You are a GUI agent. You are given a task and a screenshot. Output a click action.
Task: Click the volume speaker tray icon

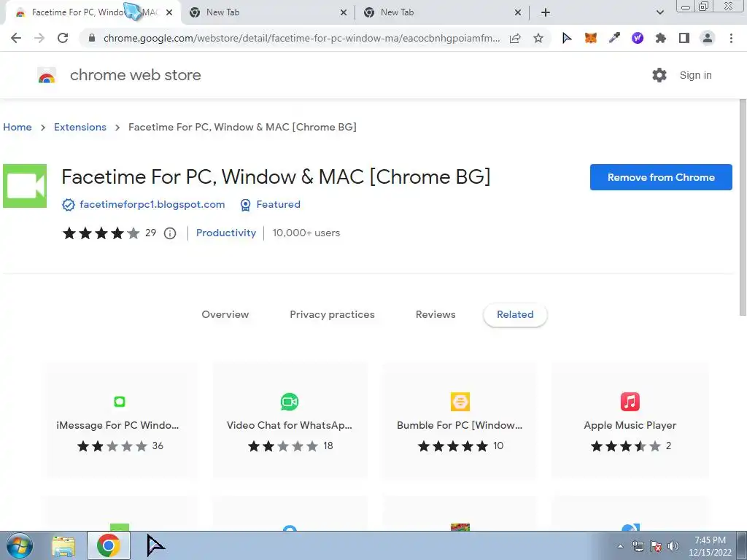point(673,546)
